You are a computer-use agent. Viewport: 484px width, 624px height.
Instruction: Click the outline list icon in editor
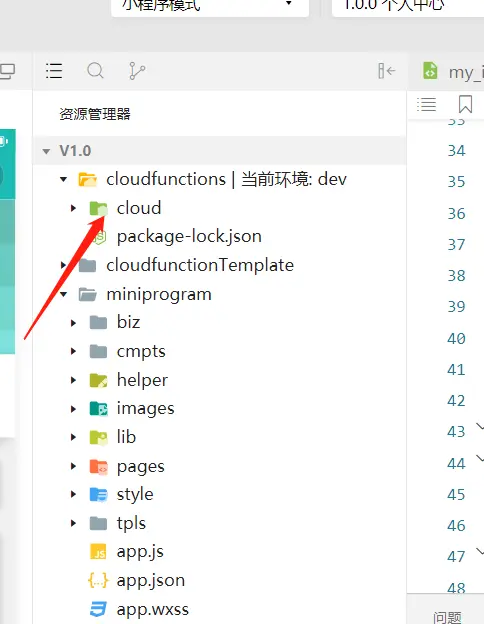coord(426,104)
